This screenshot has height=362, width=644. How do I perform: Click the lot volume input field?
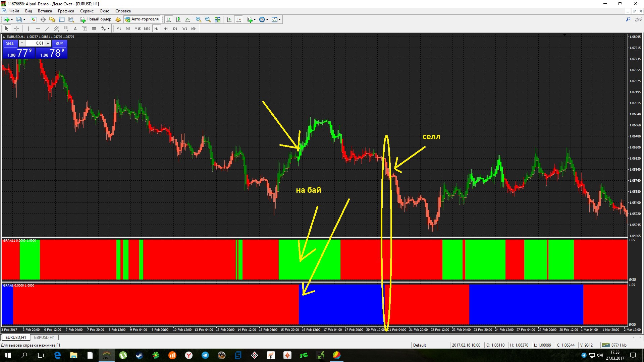click(x=35, y=43)
